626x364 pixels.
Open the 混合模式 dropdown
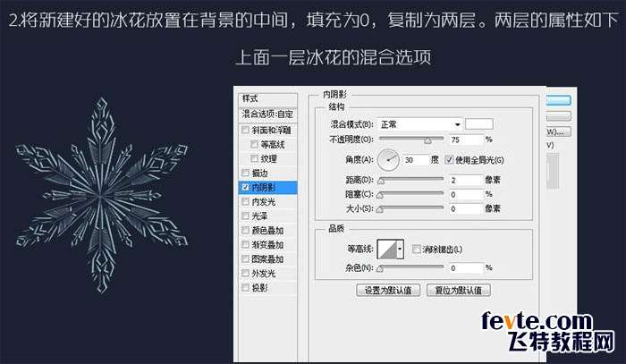419,124
